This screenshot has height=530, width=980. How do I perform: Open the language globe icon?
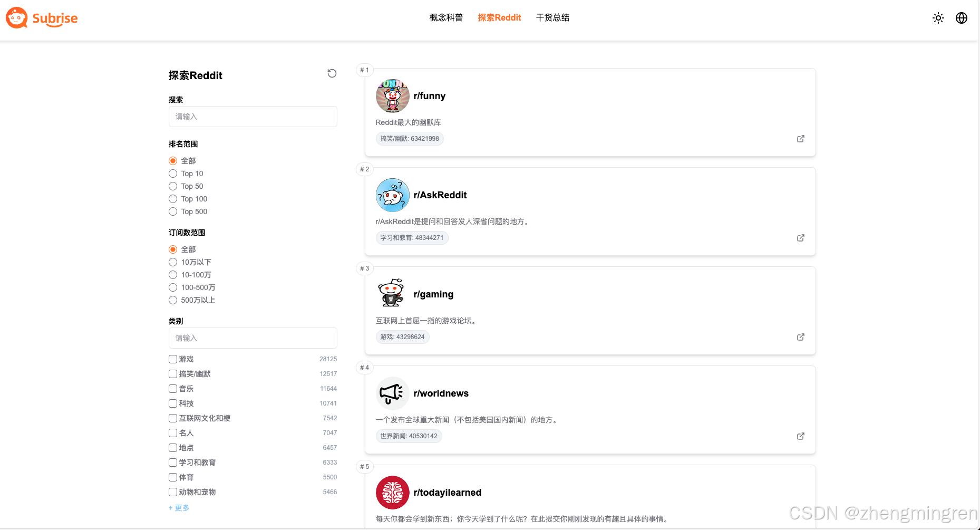click(x=962, y=18)
